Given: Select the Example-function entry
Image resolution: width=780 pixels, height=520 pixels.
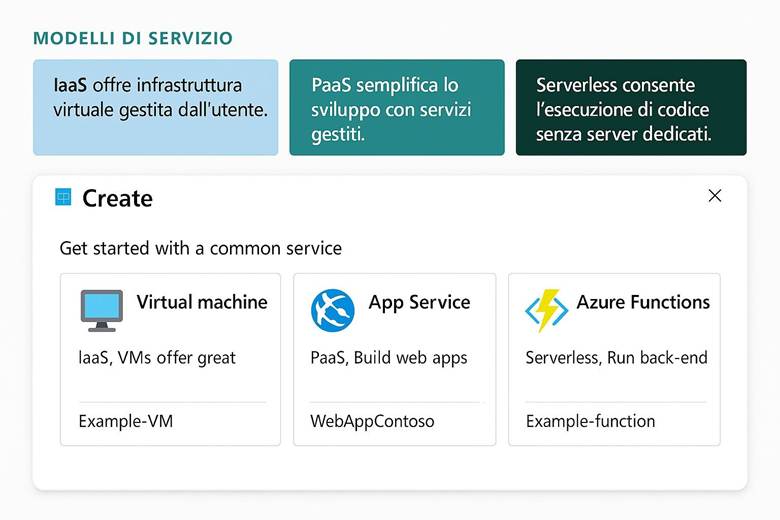Looking at the screenshot, I should click(590, 421).
